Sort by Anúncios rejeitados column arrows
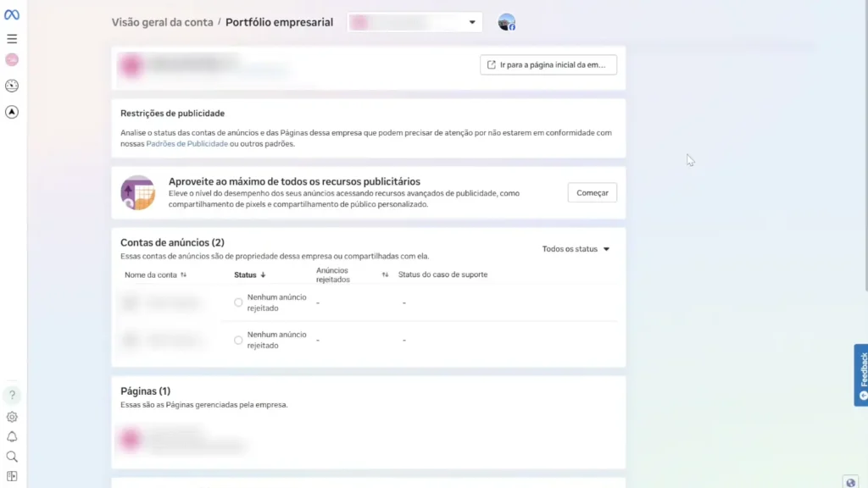Viewport: 868px width, 488px height. pyautogui.click(x=385, y=274)
